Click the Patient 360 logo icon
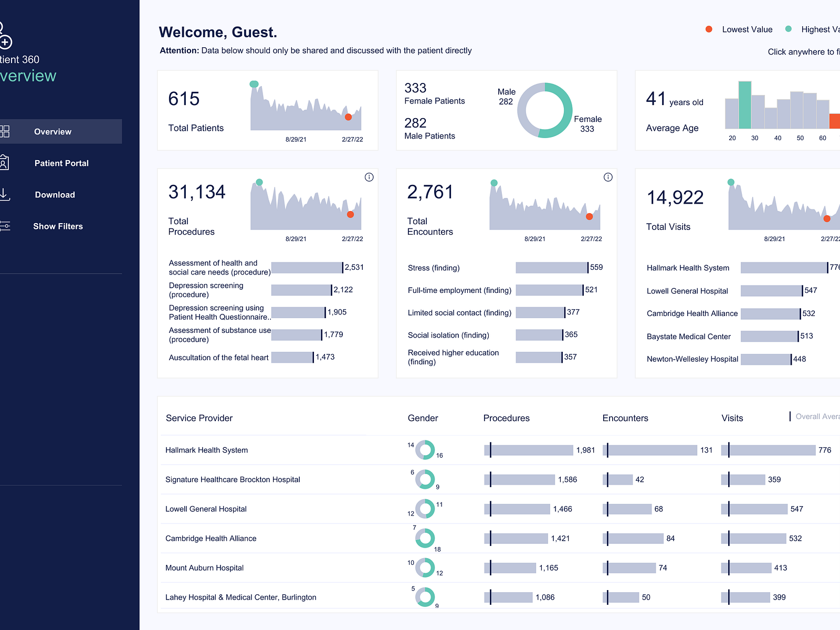Viewport: 840px width, 630px height. pyautogui.click(x=4, y=31)
